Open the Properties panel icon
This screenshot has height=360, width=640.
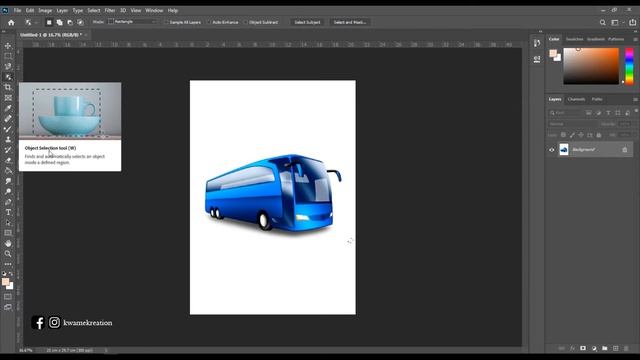coord(537,60)
